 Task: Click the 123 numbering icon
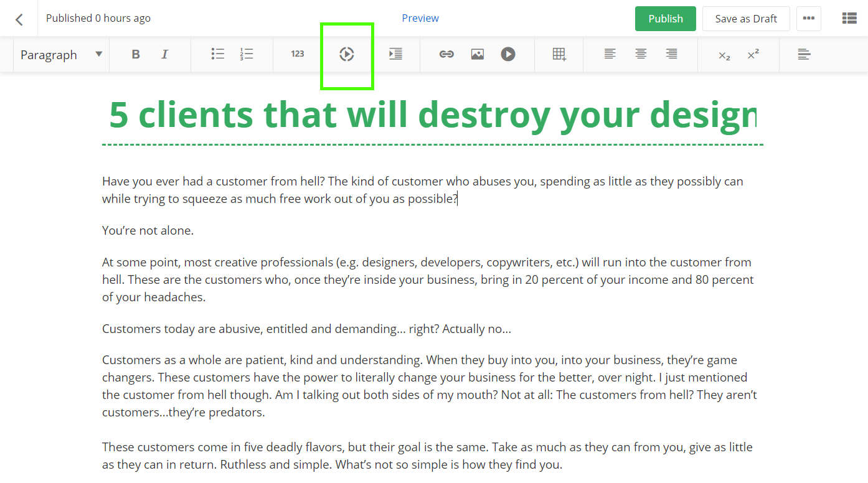(298, 54)
